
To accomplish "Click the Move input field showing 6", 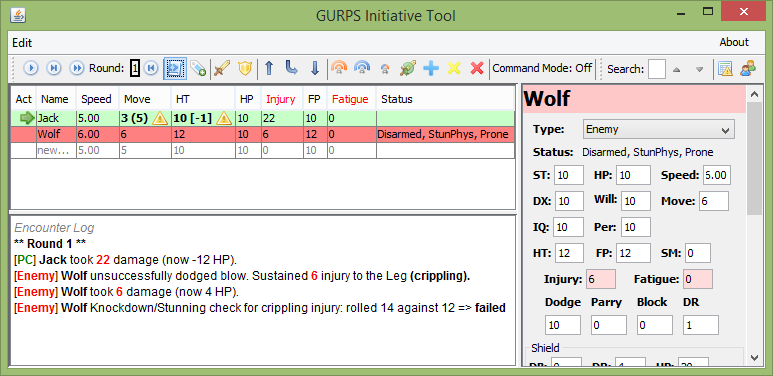I will click(x=714, y=201).
